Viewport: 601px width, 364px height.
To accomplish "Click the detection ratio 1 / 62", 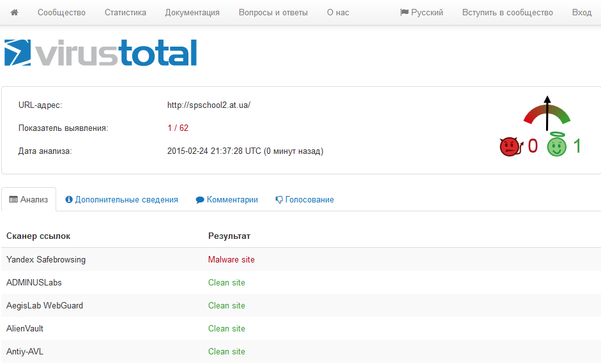I will [x=178, y=128].
